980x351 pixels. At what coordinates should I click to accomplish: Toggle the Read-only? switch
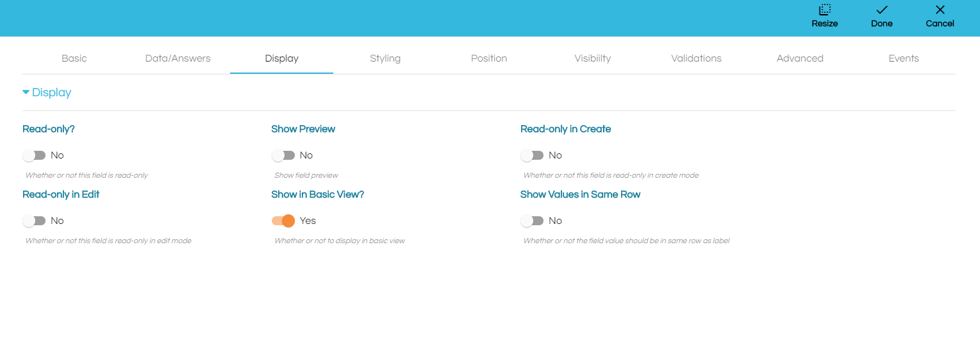tap(35, 155)
